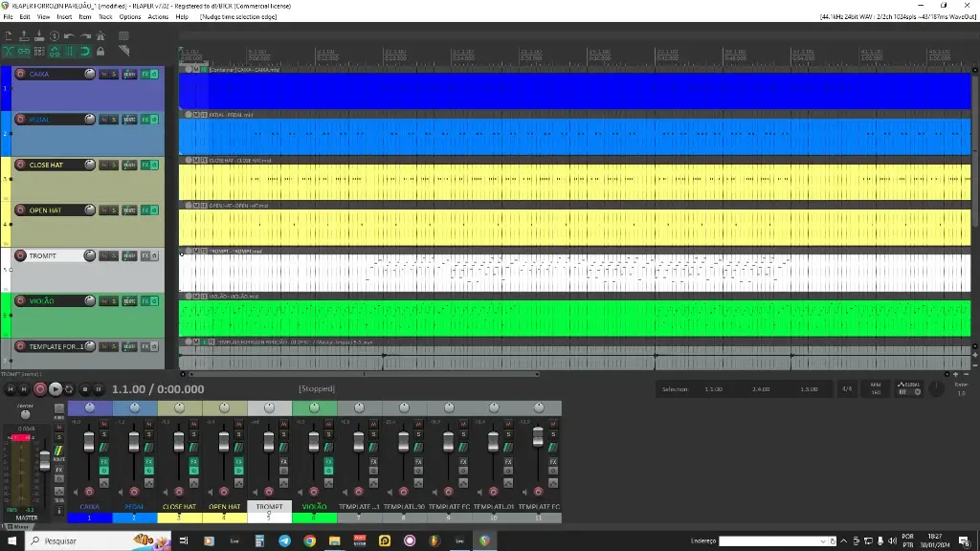This screenshot has height=551, width=980.
Task: Open FX chain for VIOLÃO track
Action: (x=145, y=301)
